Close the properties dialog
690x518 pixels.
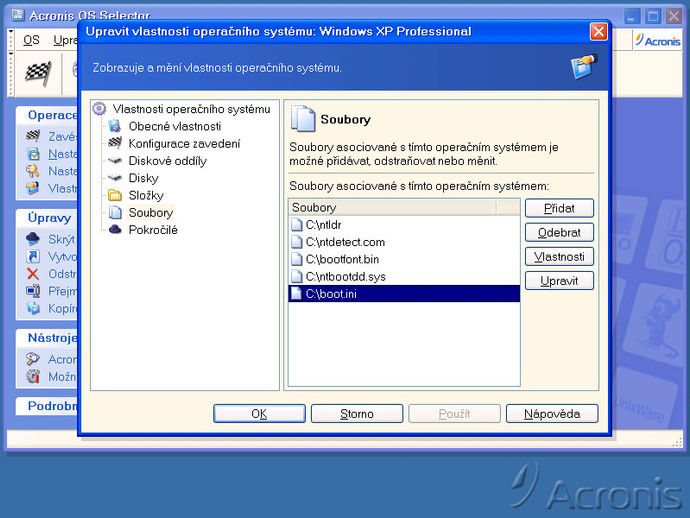pyautogui.click(x=598, y=31)
